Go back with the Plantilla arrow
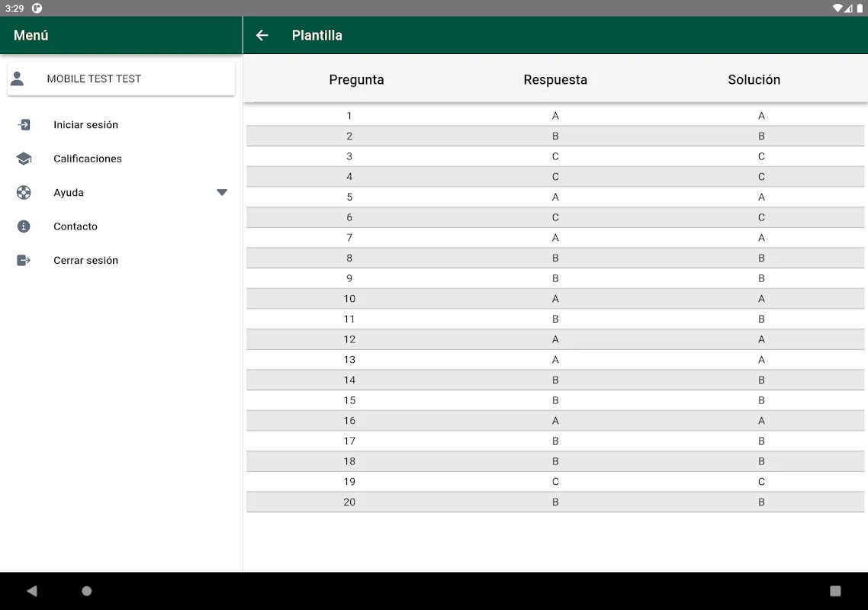 coord(262,35)
